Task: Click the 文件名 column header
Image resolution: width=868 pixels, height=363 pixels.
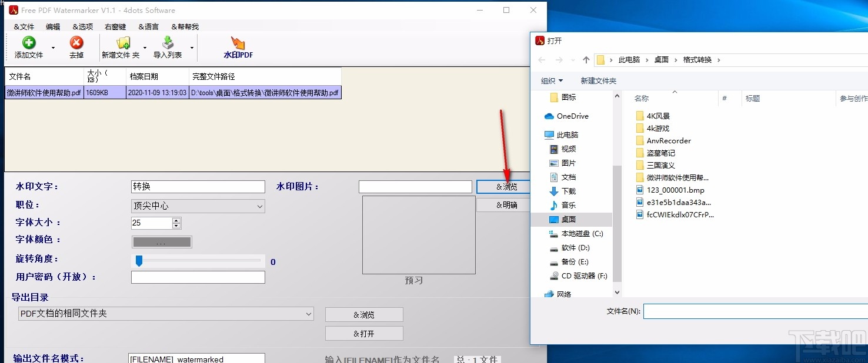Action: coord(45,76)
